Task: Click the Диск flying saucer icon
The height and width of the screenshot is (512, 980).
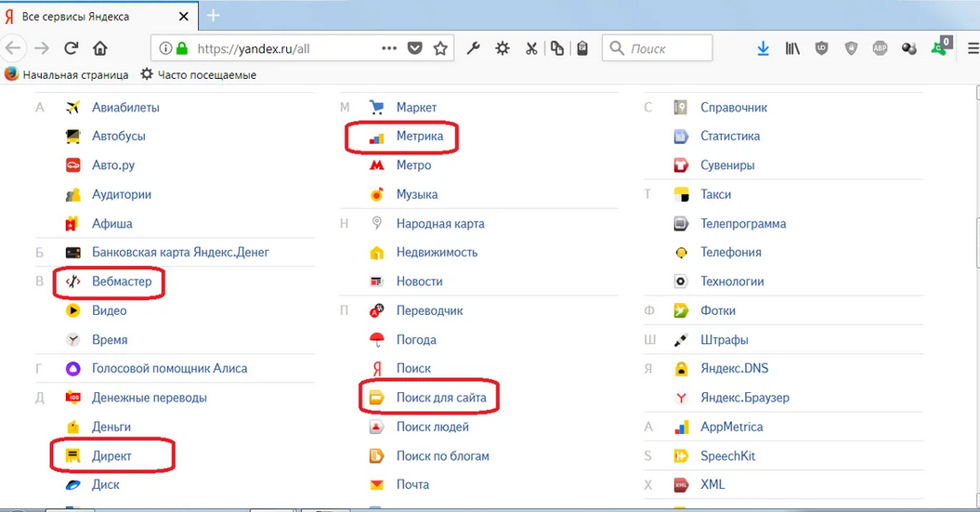Action: coord(73,484)
